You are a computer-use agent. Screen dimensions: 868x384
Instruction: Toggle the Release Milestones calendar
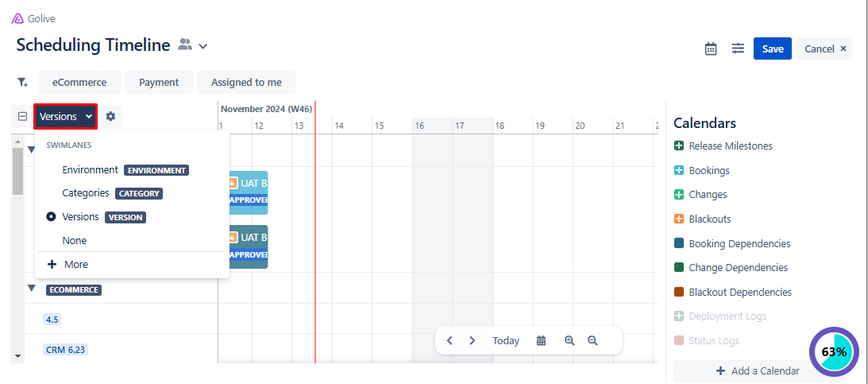coord(679,146)
